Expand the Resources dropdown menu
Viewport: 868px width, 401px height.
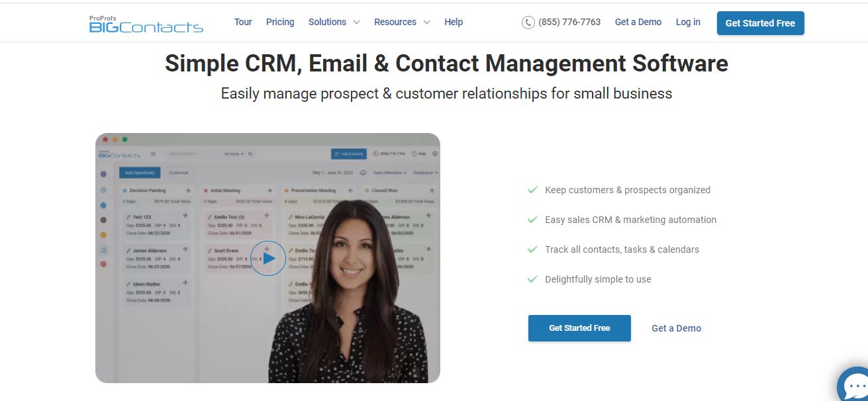pos(402,22)
